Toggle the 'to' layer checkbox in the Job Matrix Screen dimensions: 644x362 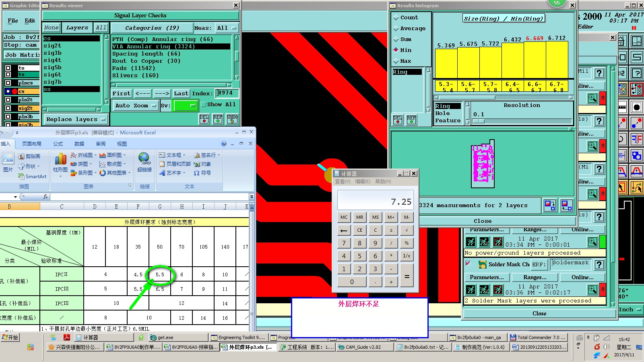tap(8, 68)
